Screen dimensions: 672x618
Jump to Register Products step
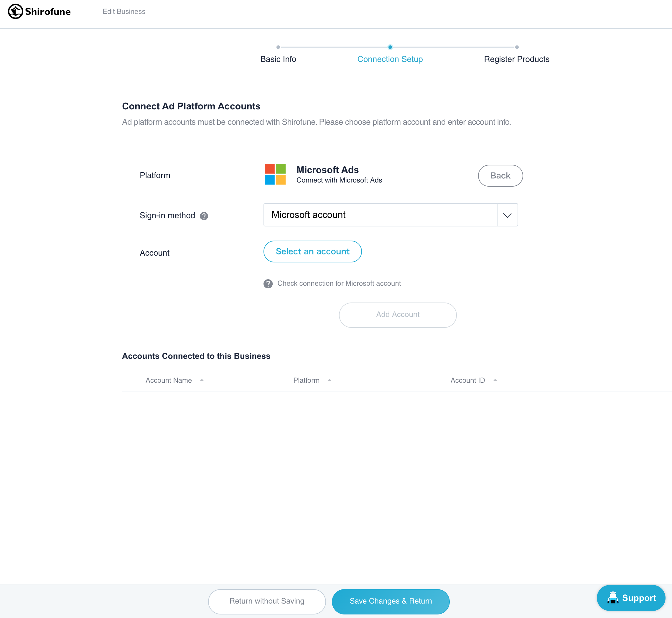[517, 59]
